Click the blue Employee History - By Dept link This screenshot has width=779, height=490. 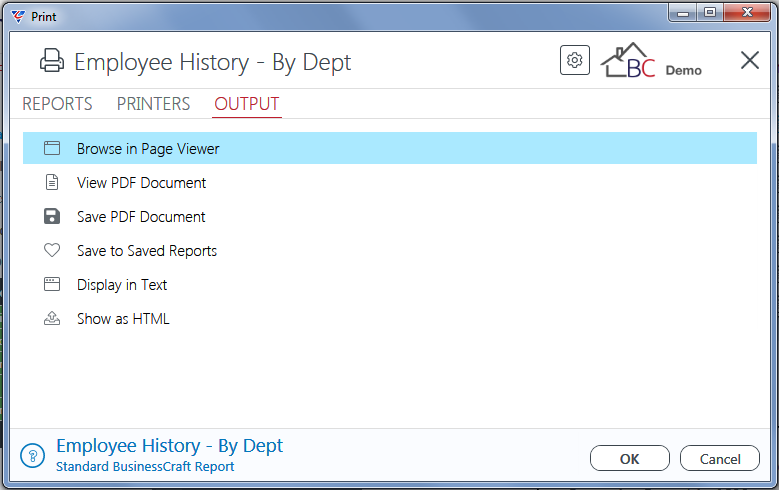tap(169, 446)
